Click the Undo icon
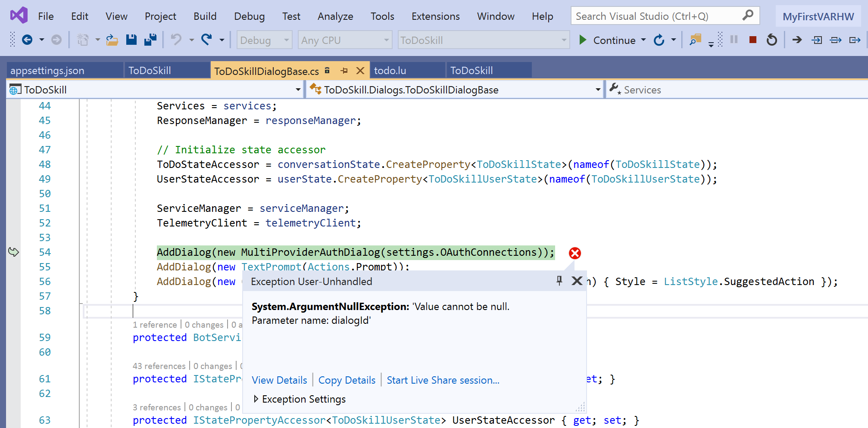 tap(176, 40)
